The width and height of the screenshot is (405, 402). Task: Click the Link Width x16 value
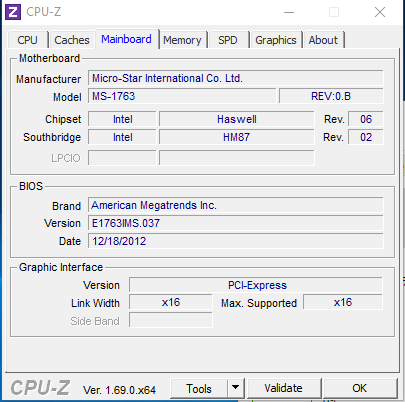171,302
